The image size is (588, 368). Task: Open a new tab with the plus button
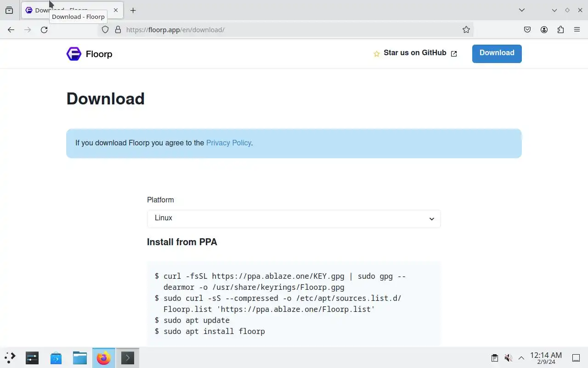pos(133,10)
